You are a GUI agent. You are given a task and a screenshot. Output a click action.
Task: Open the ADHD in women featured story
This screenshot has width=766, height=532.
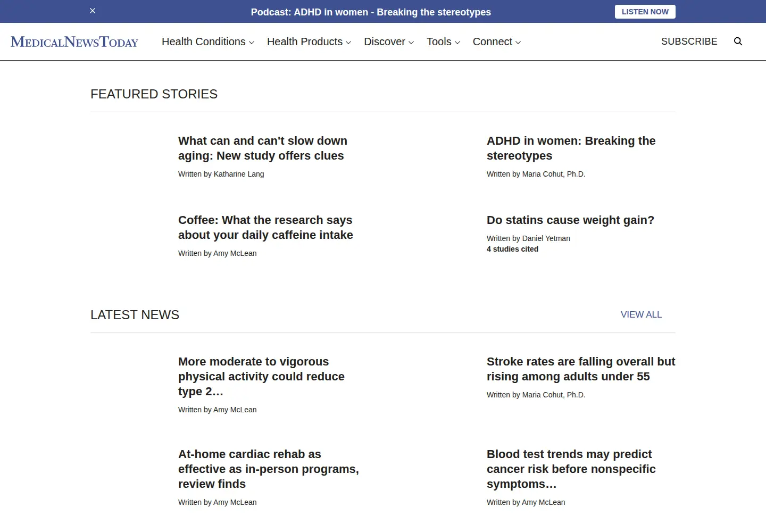tap(571, 148)
